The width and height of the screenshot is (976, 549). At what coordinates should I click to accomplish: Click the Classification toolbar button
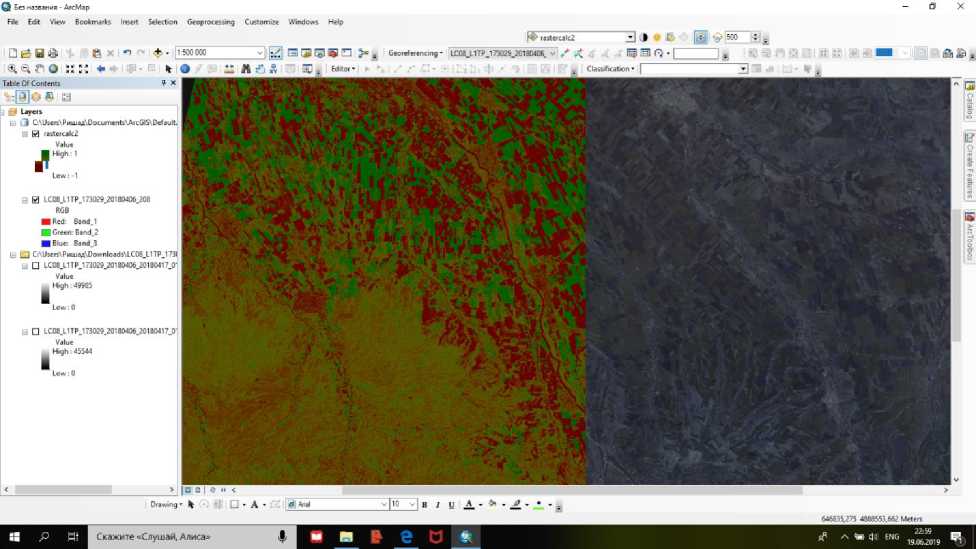[610, 69]
